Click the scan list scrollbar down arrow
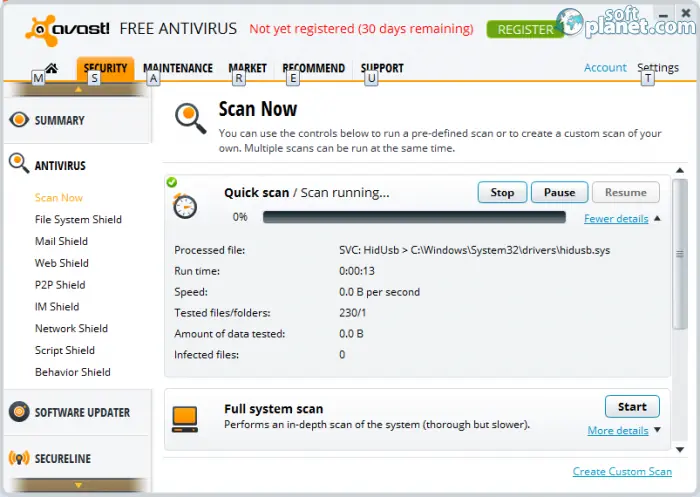Viewport: 700px width, 497px height. point(680,450)
